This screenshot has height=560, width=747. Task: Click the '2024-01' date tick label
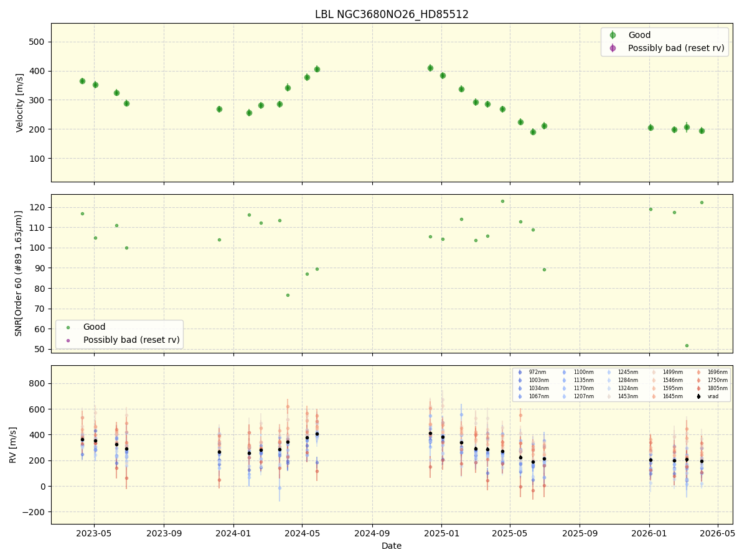click(233, 533)
